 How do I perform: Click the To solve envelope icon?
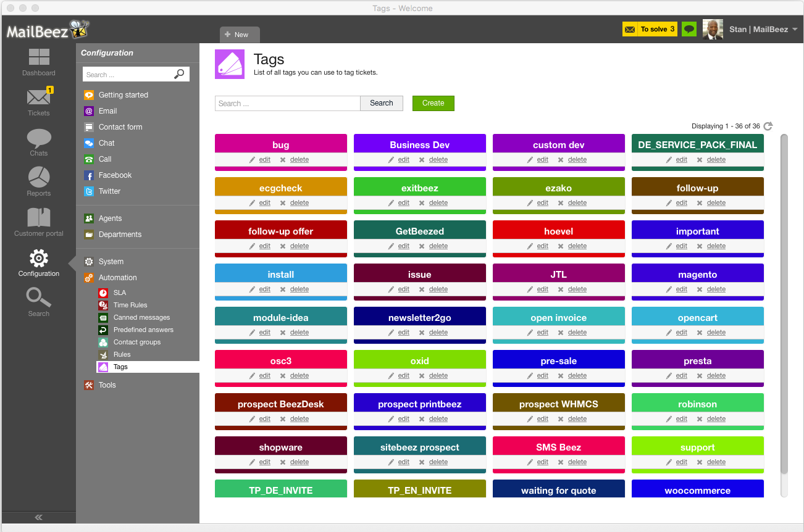630,29
